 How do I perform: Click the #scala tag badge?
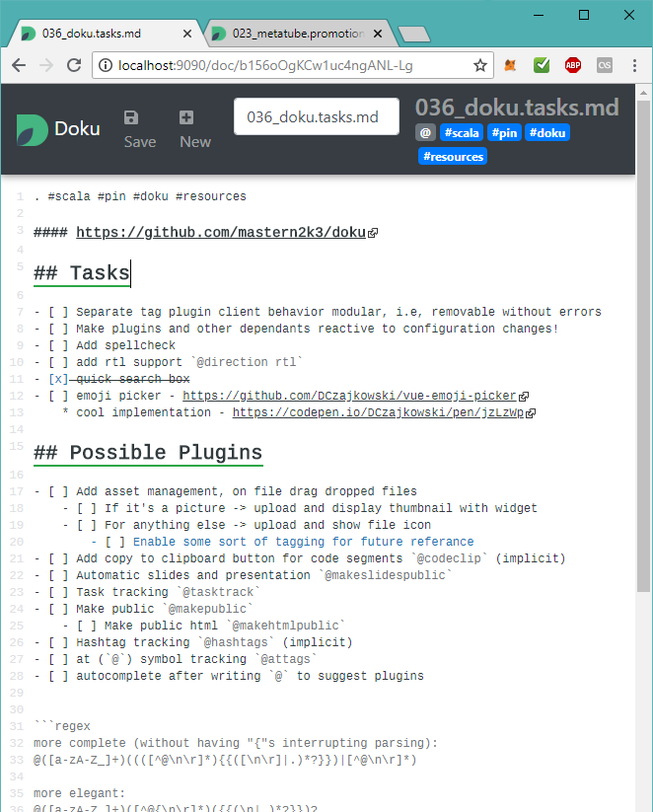[x=462, y=132]
